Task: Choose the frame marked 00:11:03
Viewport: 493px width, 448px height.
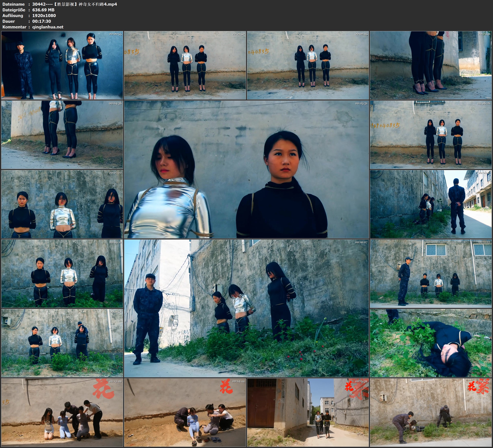Action: (x=431, y=274)
